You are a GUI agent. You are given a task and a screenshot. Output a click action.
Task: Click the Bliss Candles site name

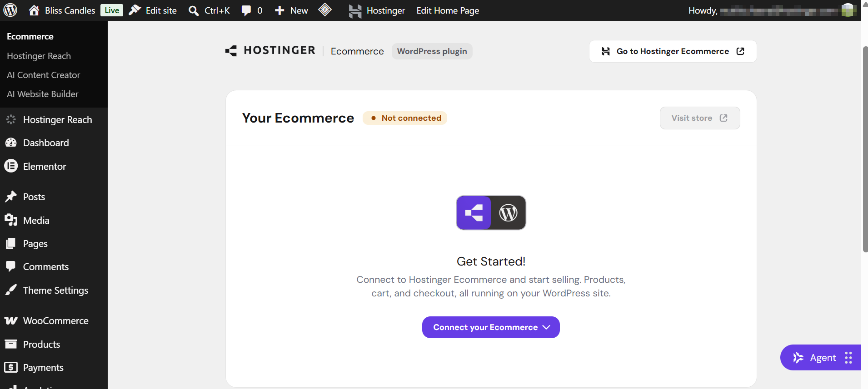(x=70, y=10)
